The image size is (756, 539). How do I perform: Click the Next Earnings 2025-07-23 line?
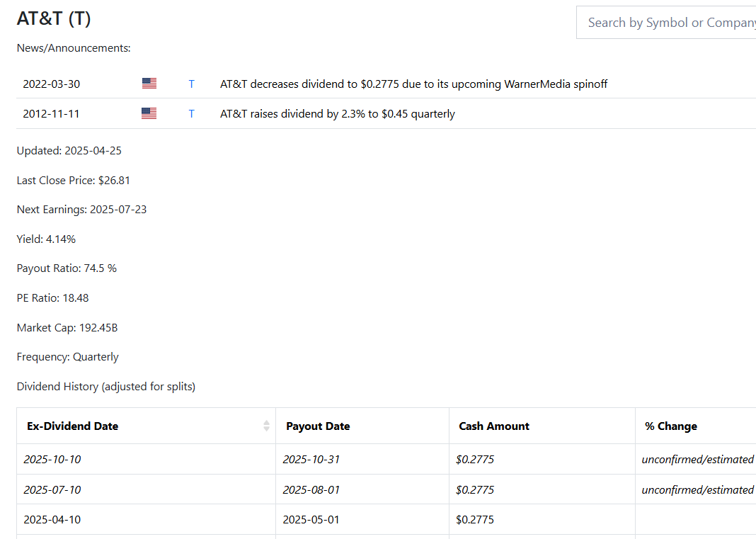[81, 210]
